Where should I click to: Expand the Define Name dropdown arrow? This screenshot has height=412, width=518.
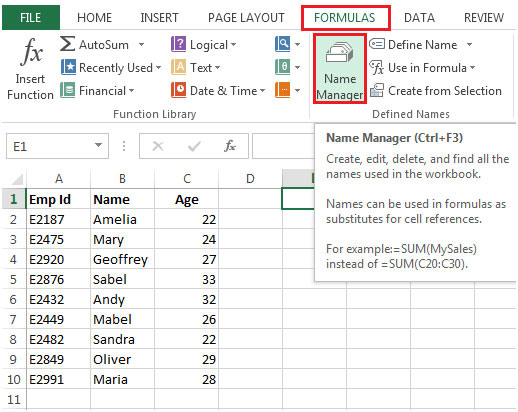(469, 44)
